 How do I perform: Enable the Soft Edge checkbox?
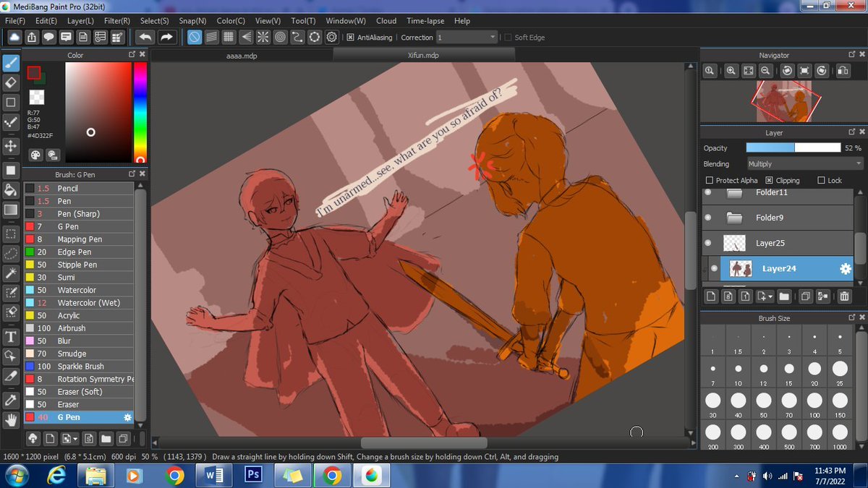click(508, 37)
